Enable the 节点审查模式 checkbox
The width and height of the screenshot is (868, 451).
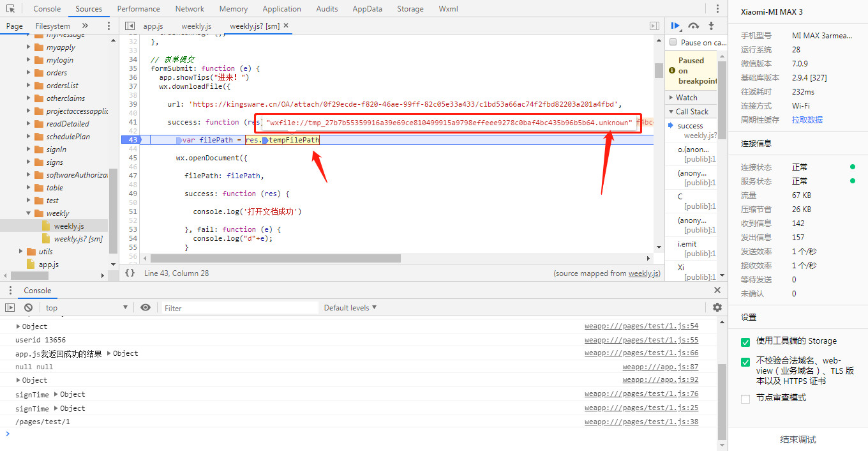(745, 399)
